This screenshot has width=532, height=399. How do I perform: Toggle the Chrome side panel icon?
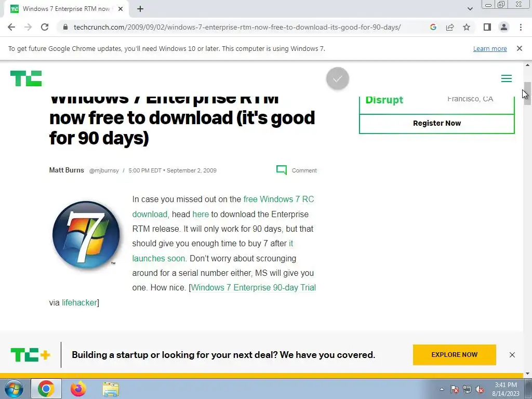click(x=487, y=27)
